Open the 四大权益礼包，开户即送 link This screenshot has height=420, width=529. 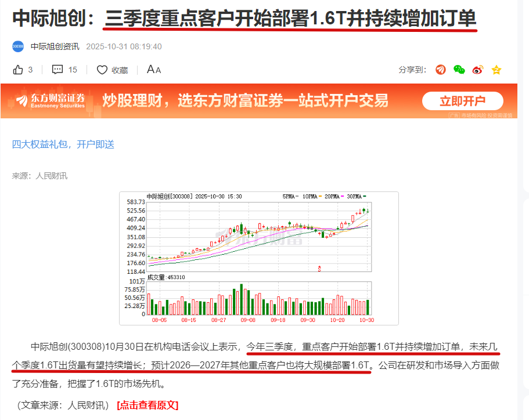tap(63, 144)
